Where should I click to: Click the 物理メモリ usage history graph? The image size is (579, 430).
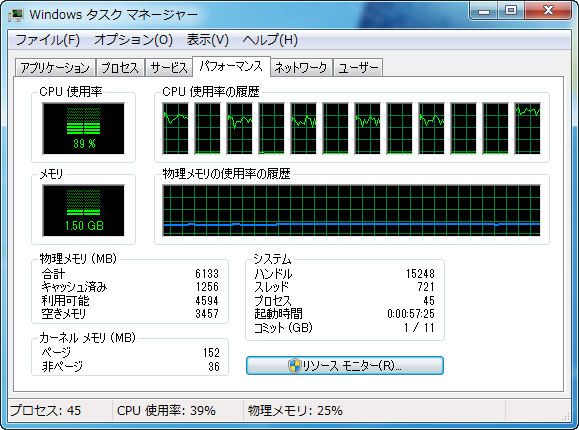click(351, 210)
